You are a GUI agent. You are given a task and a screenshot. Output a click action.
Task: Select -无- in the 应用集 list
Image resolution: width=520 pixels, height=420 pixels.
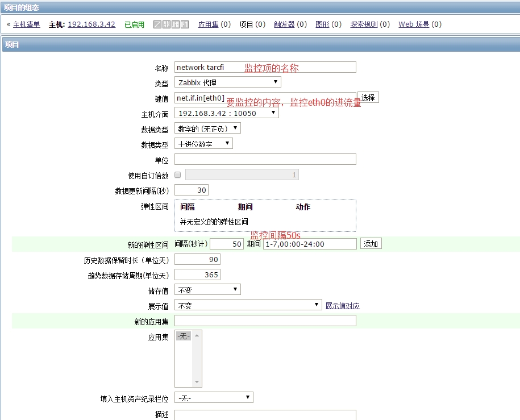tap(184, 336)
